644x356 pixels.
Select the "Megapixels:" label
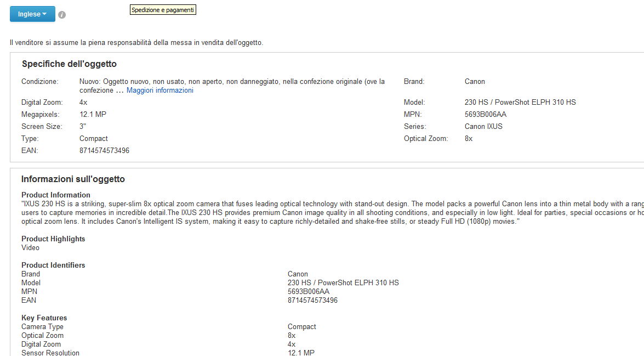(40, 114)
